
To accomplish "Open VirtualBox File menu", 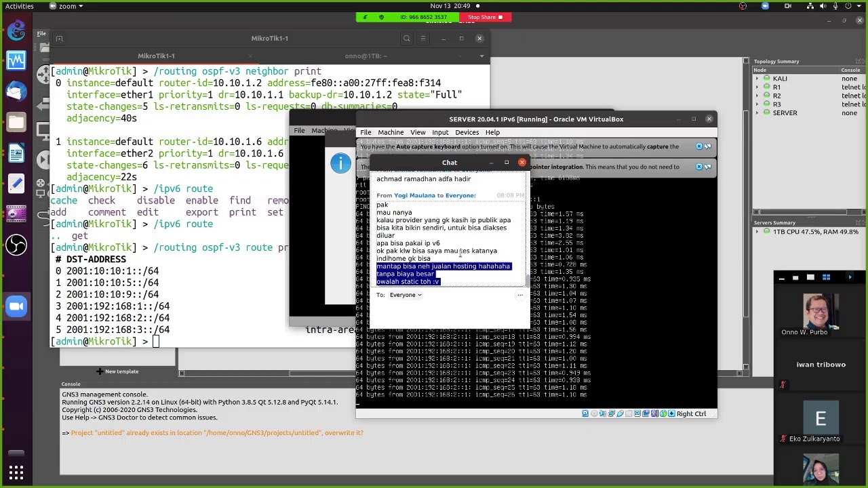I will pos(366,132).
